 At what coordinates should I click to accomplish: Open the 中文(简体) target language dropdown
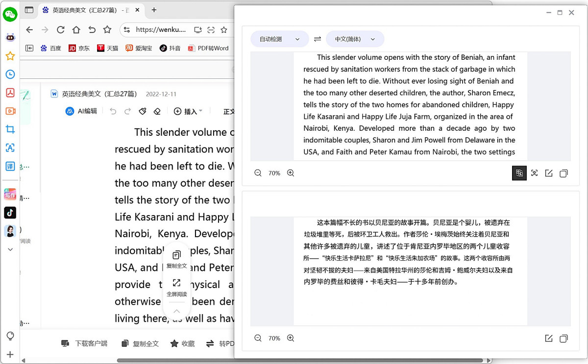pyautogui.click(x=355, y=39)
